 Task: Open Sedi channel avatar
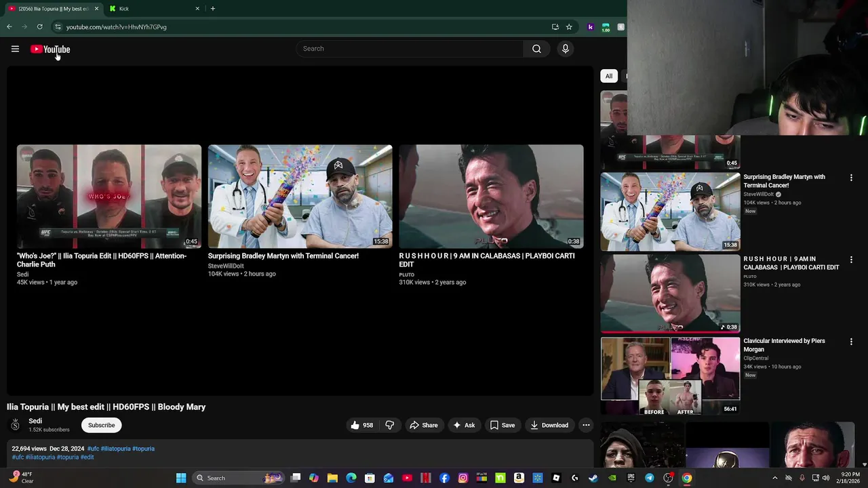pyautogui.click(x=15, y=425)
